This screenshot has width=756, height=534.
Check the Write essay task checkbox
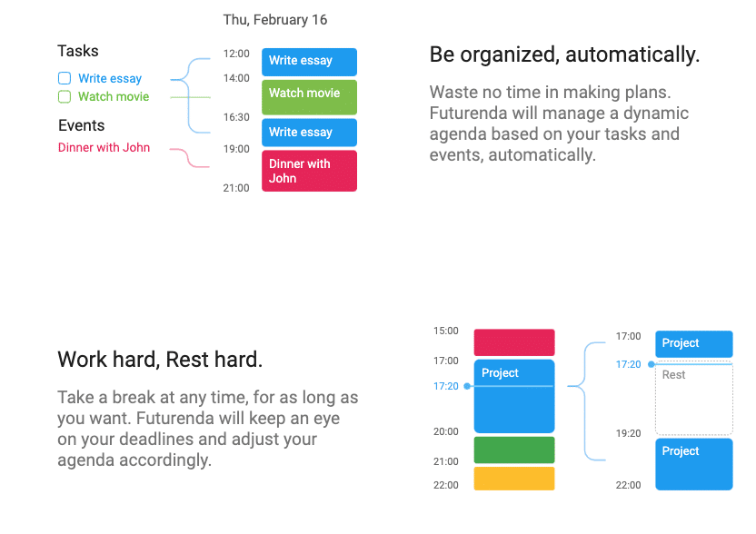[65, 78]
